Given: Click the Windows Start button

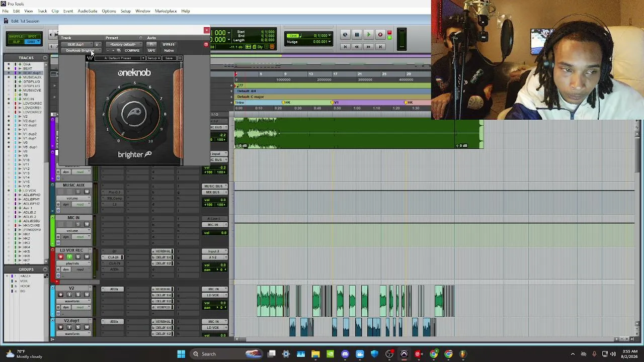Looking at the screenshot, I should coord(181,354).
